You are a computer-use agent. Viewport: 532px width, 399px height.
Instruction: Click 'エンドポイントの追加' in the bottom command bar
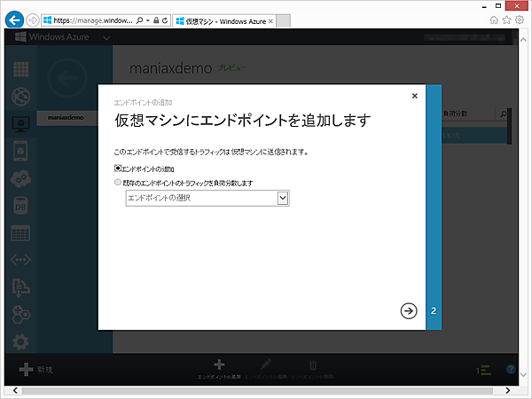220,369
